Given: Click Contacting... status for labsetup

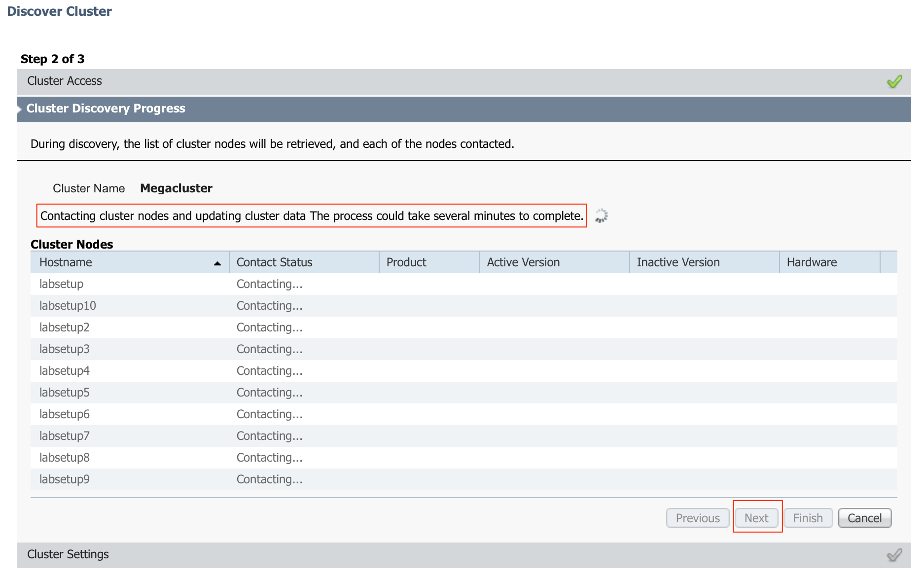Looking at the screenshot, I should tap(269, 284).
